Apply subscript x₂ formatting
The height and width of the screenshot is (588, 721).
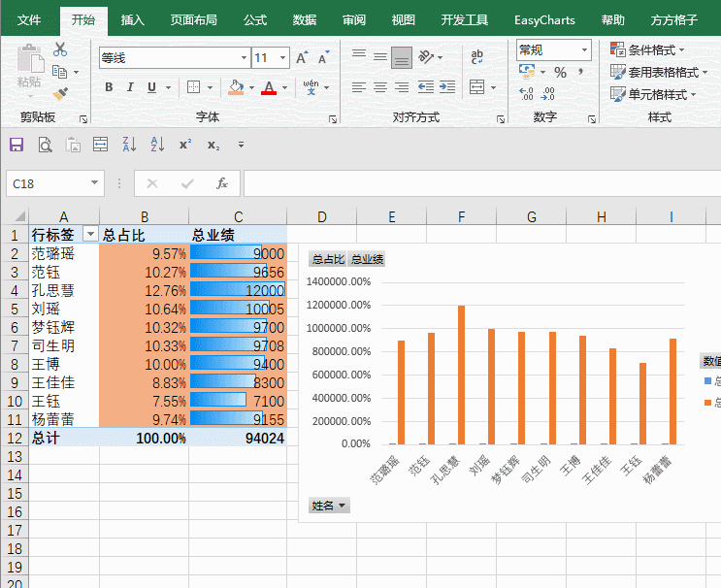pyautogui.click(x=213, y=146)
